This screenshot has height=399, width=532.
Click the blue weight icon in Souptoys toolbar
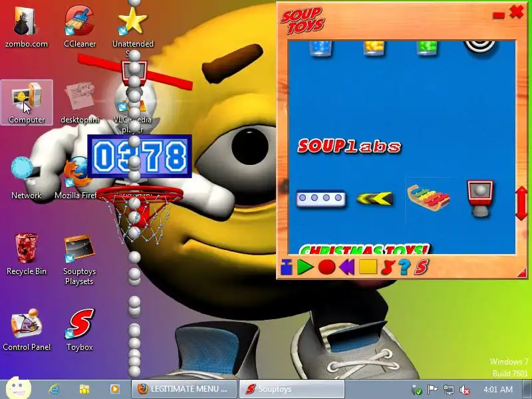(287, 267)
